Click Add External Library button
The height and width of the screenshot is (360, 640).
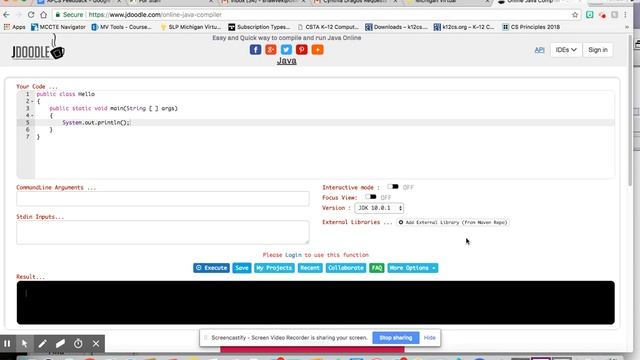pos(452,222)
